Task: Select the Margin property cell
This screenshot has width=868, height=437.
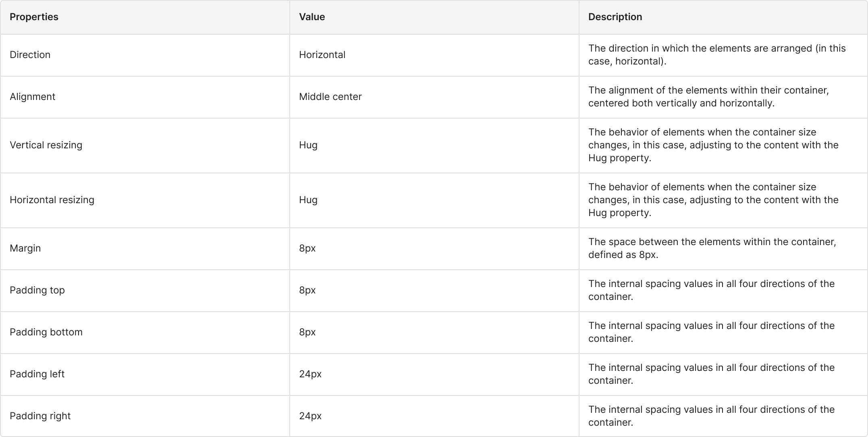Action: pos(25,248)
